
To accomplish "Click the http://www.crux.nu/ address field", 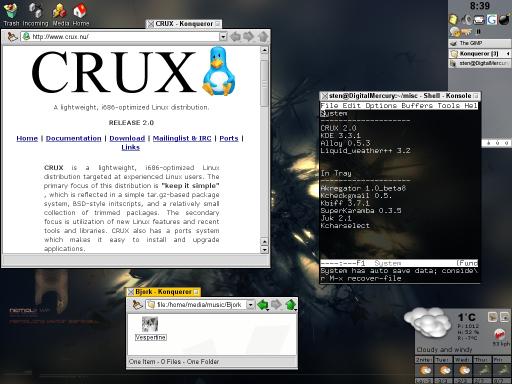I will [x=120, y=37].
